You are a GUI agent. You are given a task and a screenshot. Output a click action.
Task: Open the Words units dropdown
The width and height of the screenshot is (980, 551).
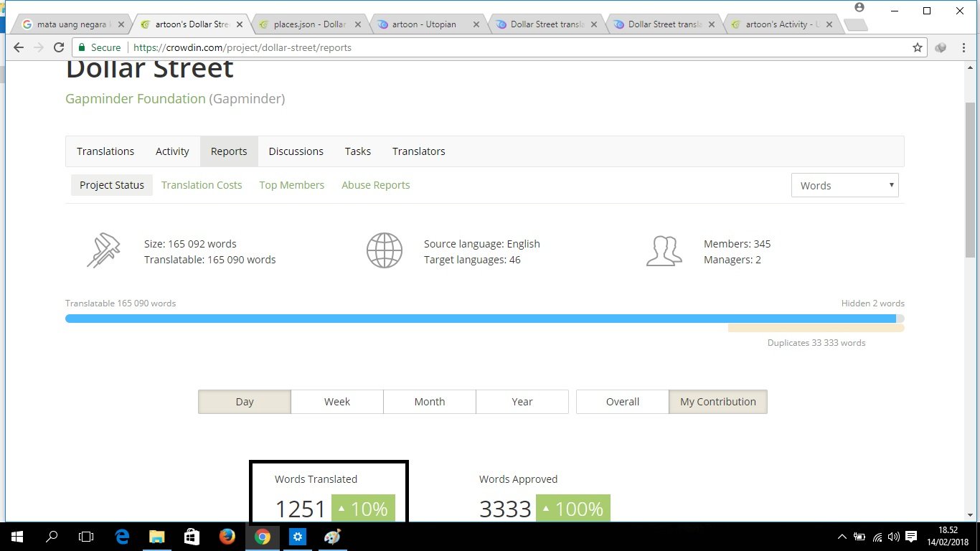[845, 185]
